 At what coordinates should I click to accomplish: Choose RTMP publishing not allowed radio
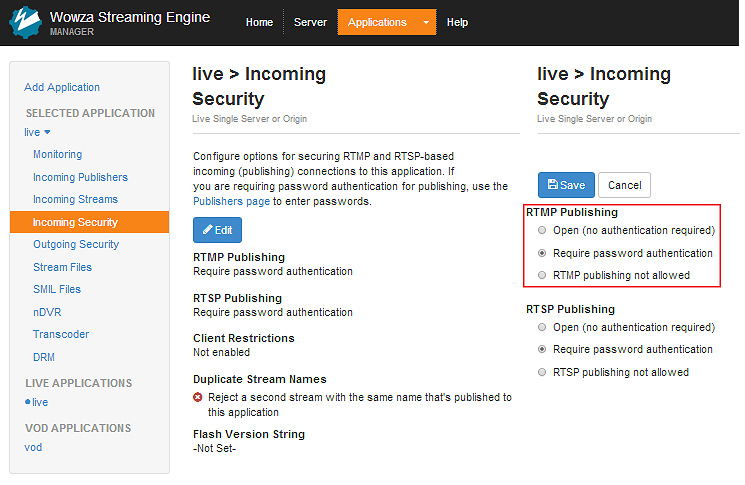[542, 275]
